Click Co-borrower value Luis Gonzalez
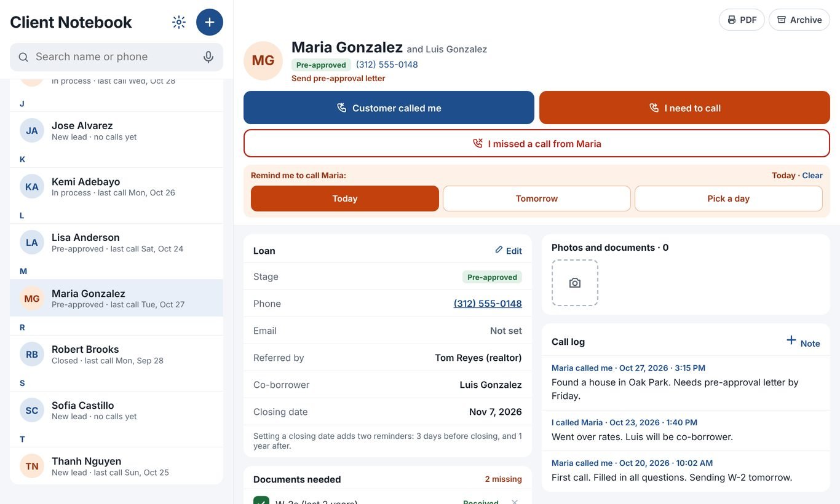This screenshot has height=504, width=840. click(x=491, y=385)
